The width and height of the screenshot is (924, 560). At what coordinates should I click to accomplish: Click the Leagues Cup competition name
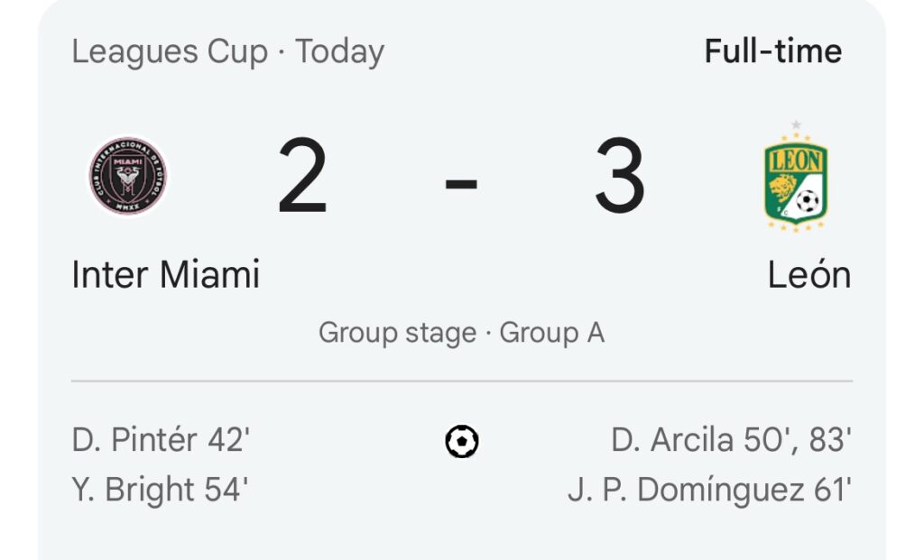(170, 51)
